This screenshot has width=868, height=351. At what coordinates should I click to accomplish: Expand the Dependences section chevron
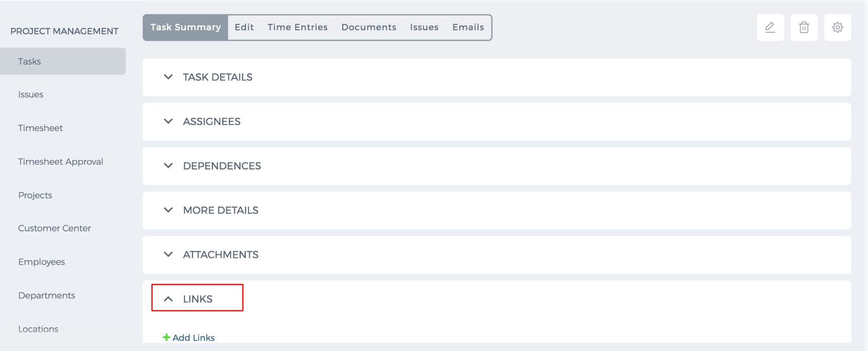[168, 166]
